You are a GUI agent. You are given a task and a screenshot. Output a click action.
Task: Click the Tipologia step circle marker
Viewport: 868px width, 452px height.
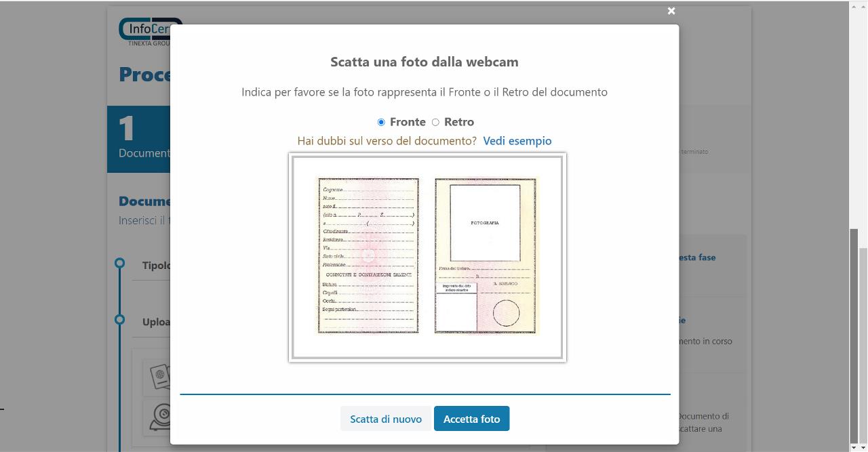(x=120, y=263)
